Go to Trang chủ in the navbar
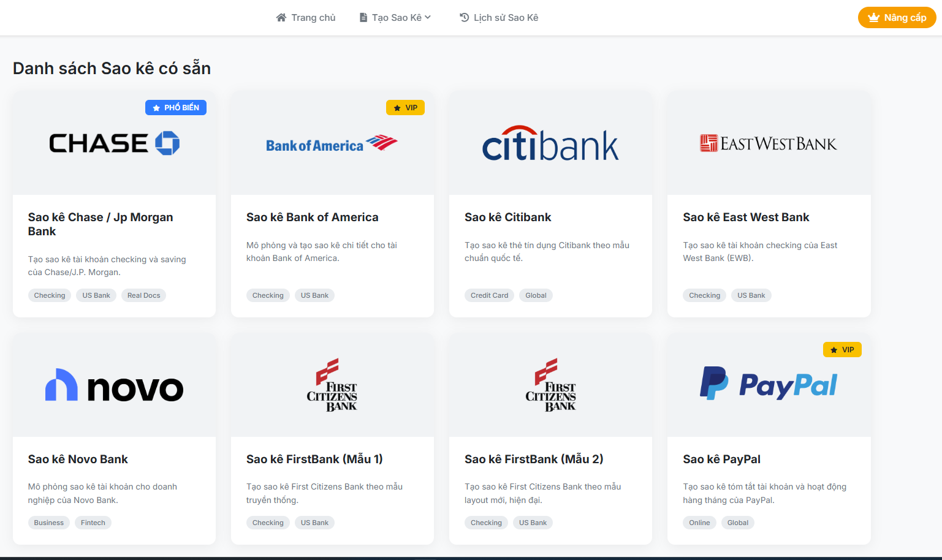Image resolution: width=942 pixels, height=560 pixels. (306, 18)
